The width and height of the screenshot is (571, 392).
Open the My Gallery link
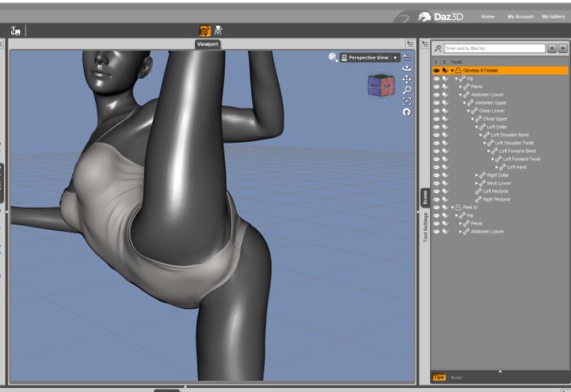(x=553, y=17)
